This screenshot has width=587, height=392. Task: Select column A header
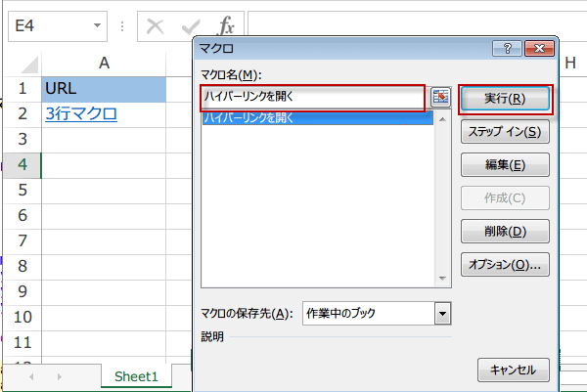pyautogui.click(x=104, y=64)
